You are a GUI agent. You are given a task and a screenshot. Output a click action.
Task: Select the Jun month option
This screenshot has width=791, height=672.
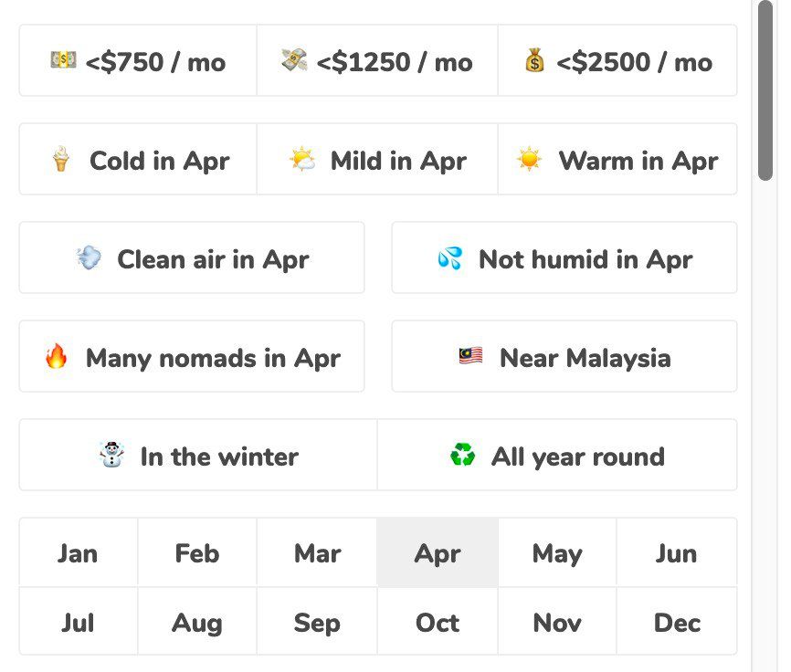click(x=677, y=553)
